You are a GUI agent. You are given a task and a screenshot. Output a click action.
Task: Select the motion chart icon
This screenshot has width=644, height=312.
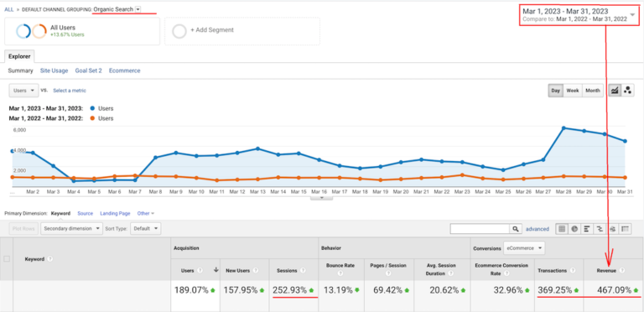pos(627,91)
